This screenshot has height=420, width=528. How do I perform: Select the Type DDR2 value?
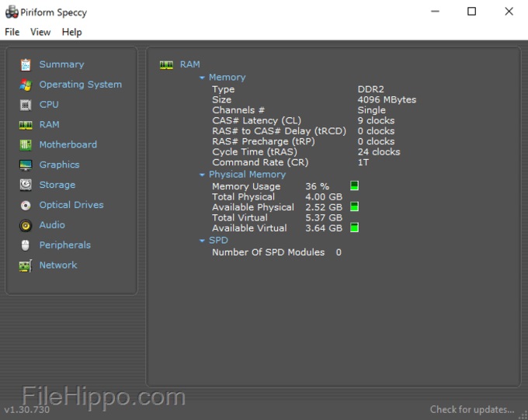point(370,89)
